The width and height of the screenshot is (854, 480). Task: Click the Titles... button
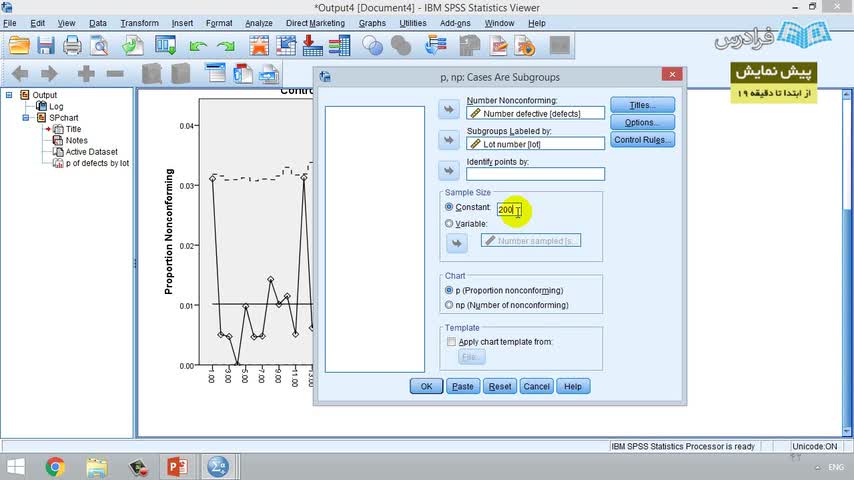(643, 105)
